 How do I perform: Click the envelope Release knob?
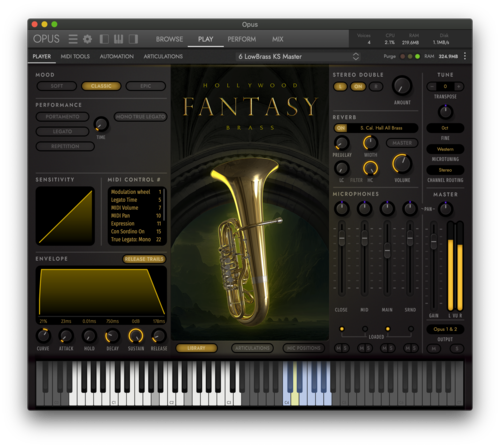click(159, 336)
